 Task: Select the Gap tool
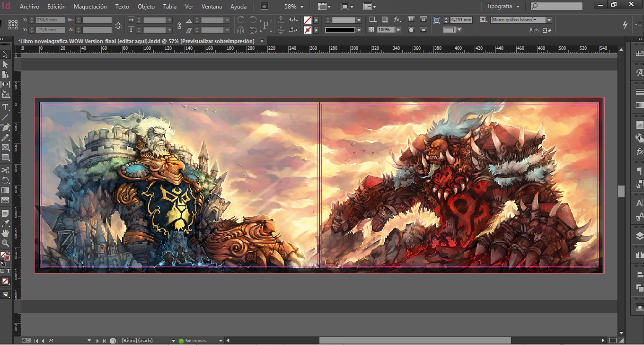5,84
